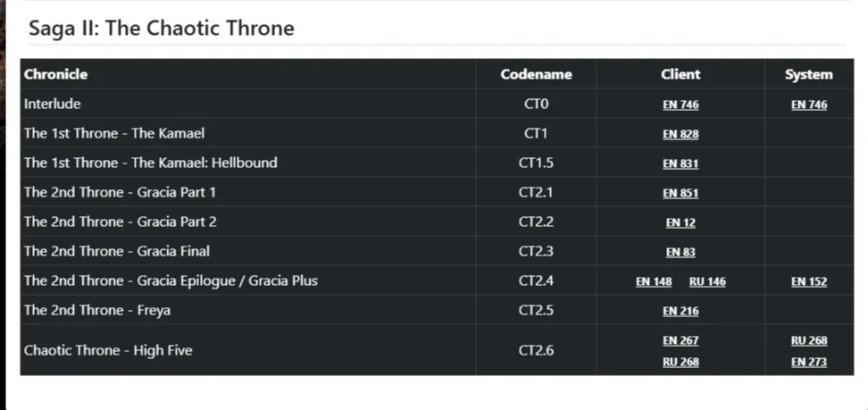The height and width of the screenshot is (410, 868).
Task: Open High Five EN 273 system link
Action: 809,362
